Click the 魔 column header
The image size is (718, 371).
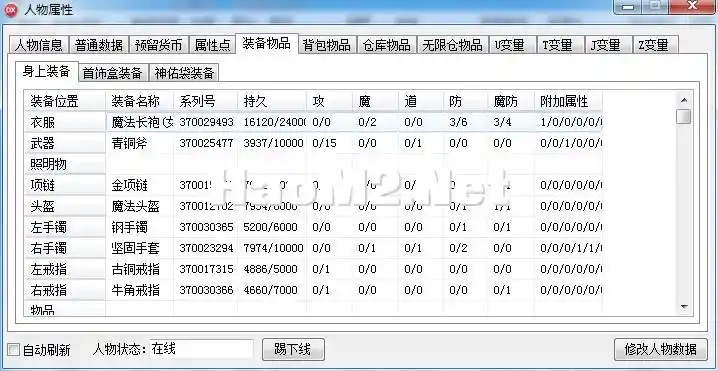[x=375, y=101]
